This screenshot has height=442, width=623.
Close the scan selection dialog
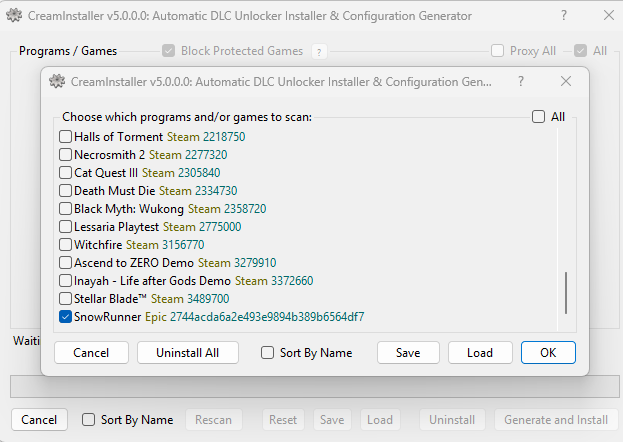(566, 81)
